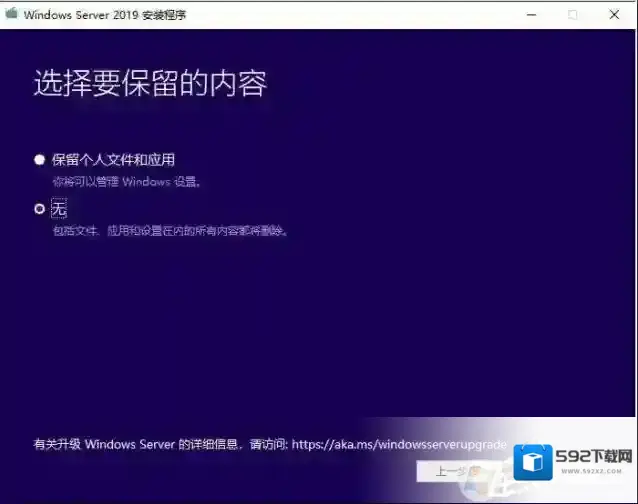This screenshot has height=504, width=638.
Task: Click the disabled maximize button in title bar
Action: tap(573, 15)
